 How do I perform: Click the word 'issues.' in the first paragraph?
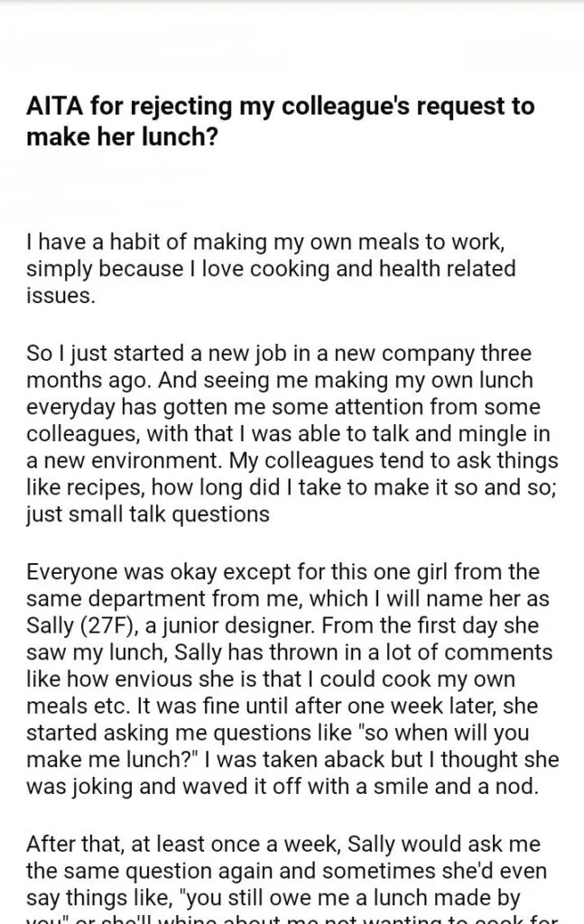(x=60, y=295)
